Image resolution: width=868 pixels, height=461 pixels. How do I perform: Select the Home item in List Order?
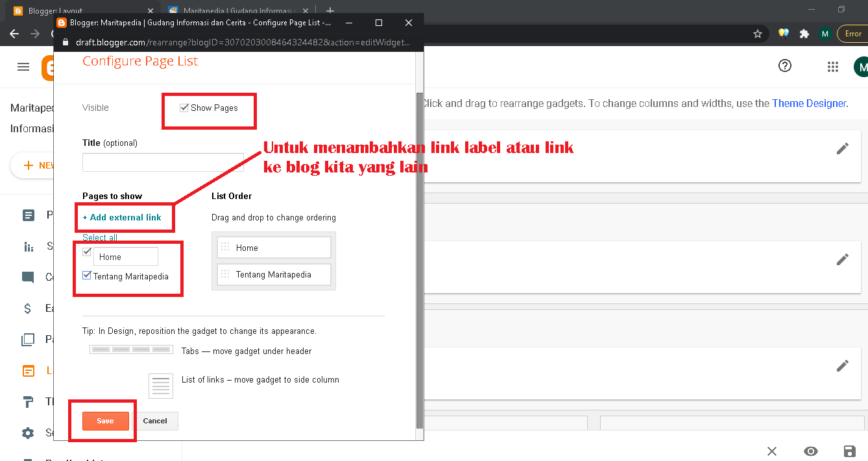(274, 248)
